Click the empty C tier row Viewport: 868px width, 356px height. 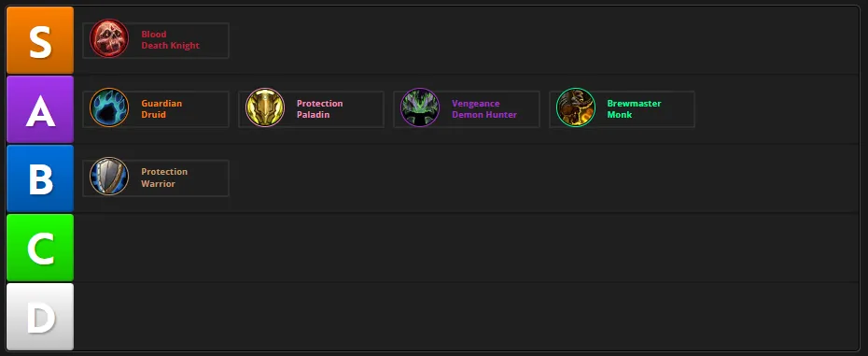pyautogui.click(x=466, y=248)
